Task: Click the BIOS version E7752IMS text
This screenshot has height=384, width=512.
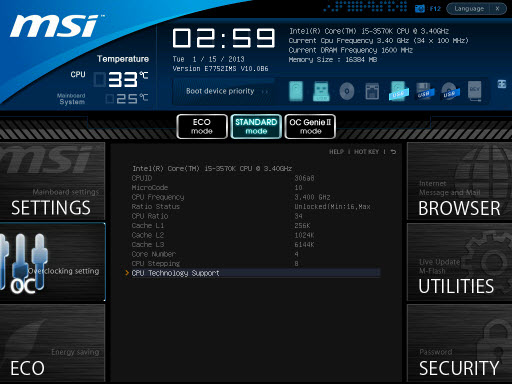Action: (220, 69)
